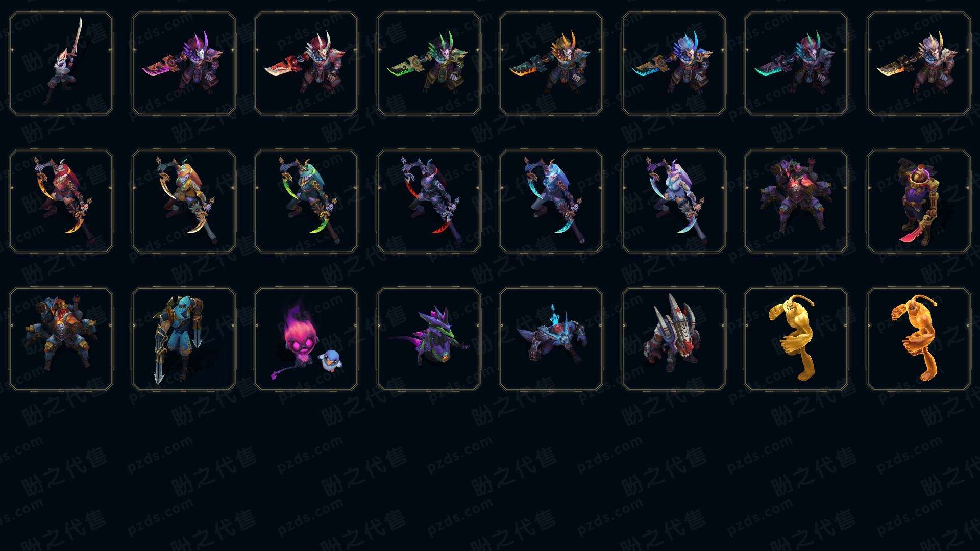The image size is (980, 551).
Task: Open the orange multi-armed mech skin
Action: pos(61,339)
